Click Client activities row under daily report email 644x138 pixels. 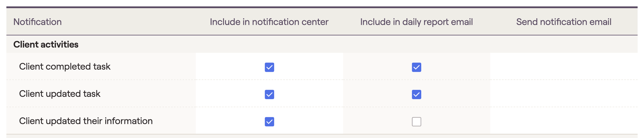417,44
